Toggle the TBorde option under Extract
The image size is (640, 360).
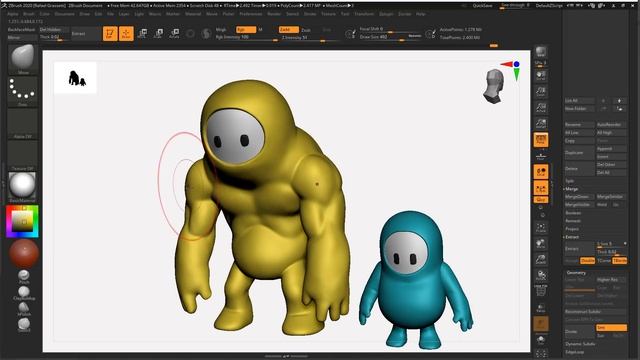(x=620, y=260)
